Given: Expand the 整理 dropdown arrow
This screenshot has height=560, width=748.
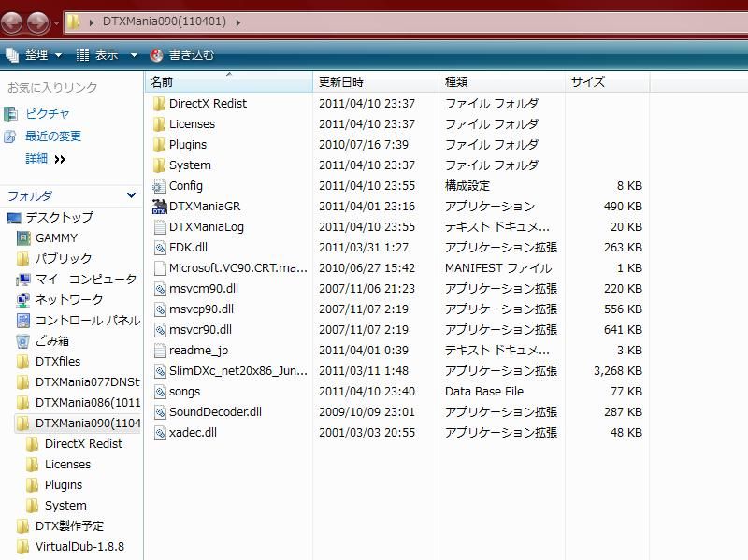Looking at the screenshot, I should (58, 54).
